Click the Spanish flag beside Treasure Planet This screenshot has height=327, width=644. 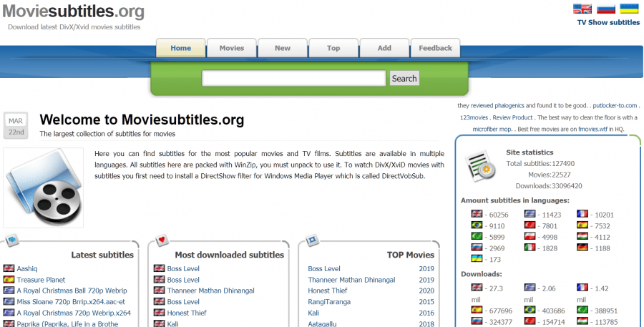tap(9, 279)
